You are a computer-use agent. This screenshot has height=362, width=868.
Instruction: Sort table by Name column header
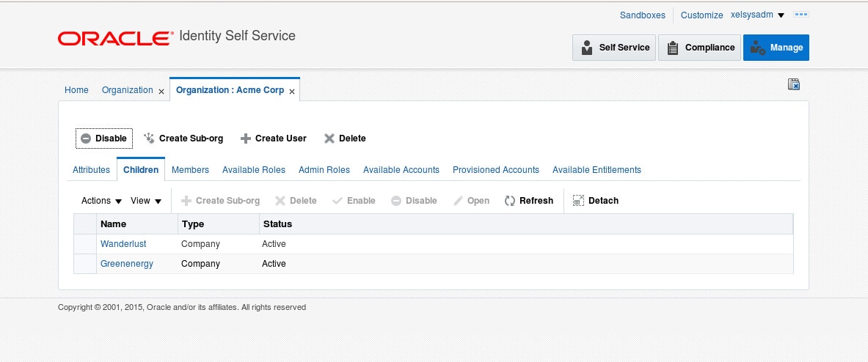coord(114,224)
